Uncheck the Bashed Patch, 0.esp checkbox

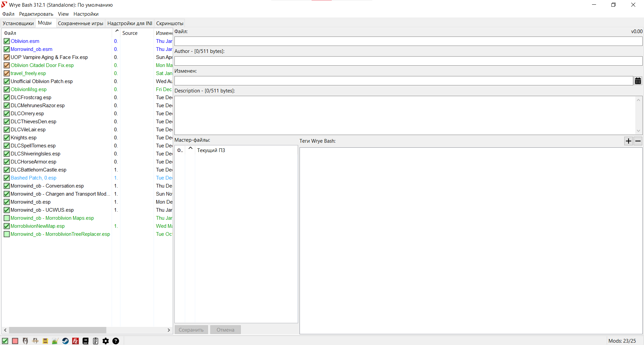[x=7, y=178]
